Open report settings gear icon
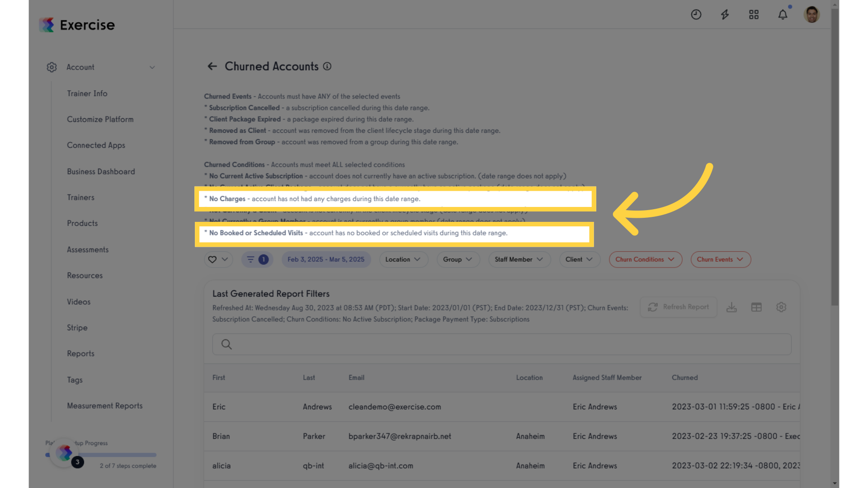The image size is (868, 488). (x=781, y=307)
